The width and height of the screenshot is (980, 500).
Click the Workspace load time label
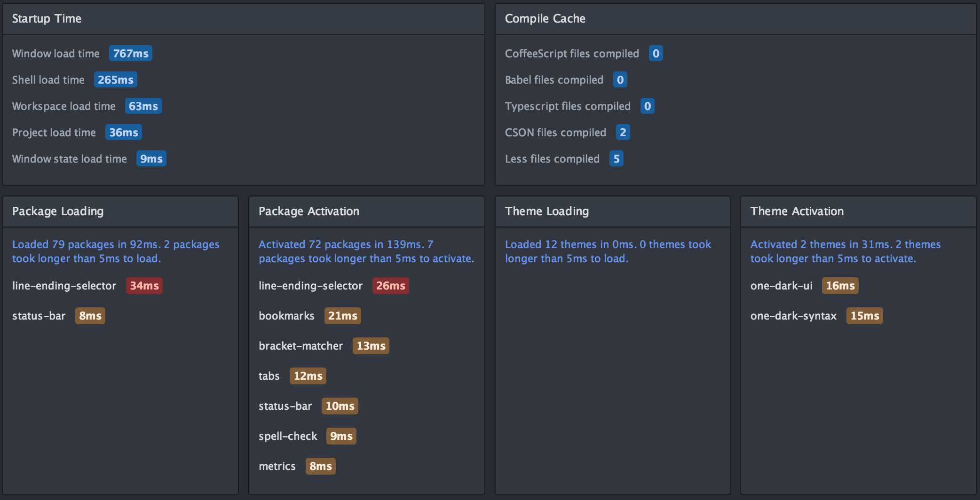(x=63, y=106)
